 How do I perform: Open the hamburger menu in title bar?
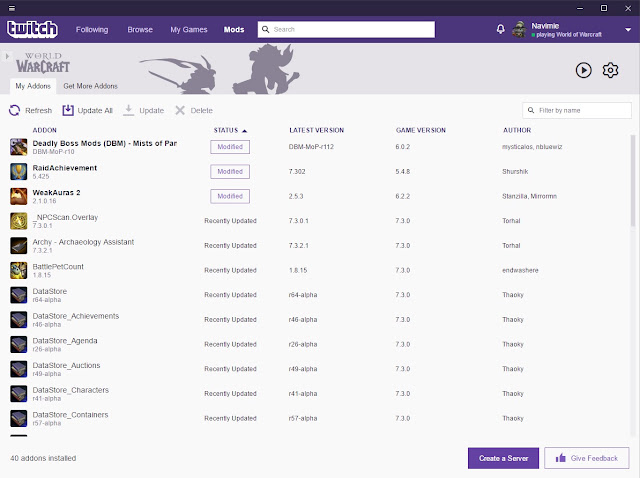tap(11, 8)
